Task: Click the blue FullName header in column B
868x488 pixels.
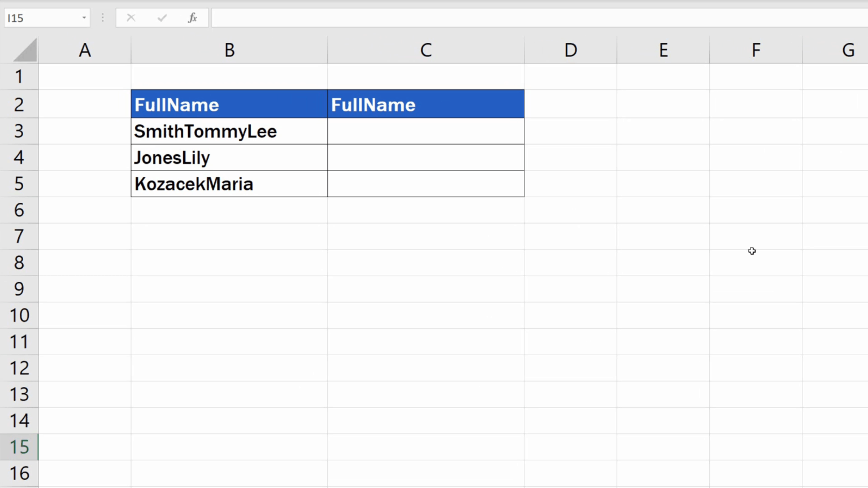Action: pos(229,104)
